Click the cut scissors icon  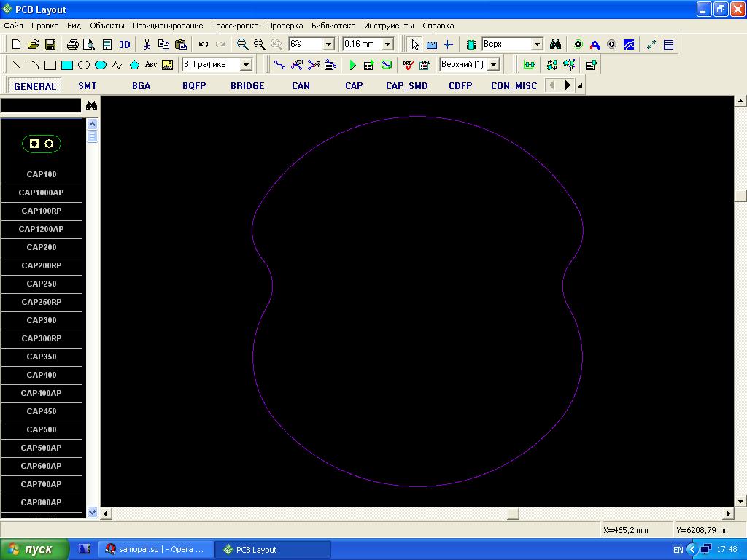[147, 44]
